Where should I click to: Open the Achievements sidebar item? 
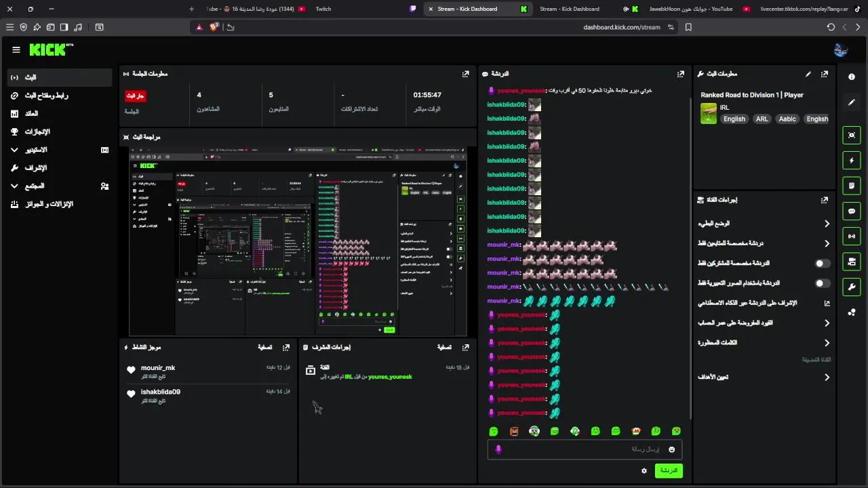click(x=60, y=131)
